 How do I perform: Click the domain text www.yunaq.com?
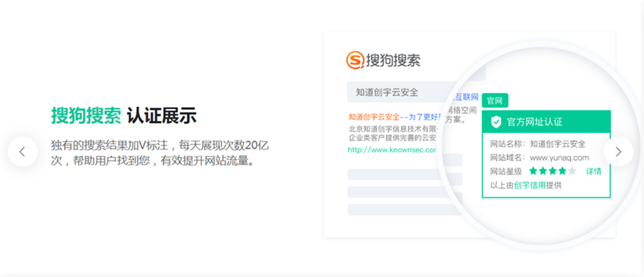(559, 158)
